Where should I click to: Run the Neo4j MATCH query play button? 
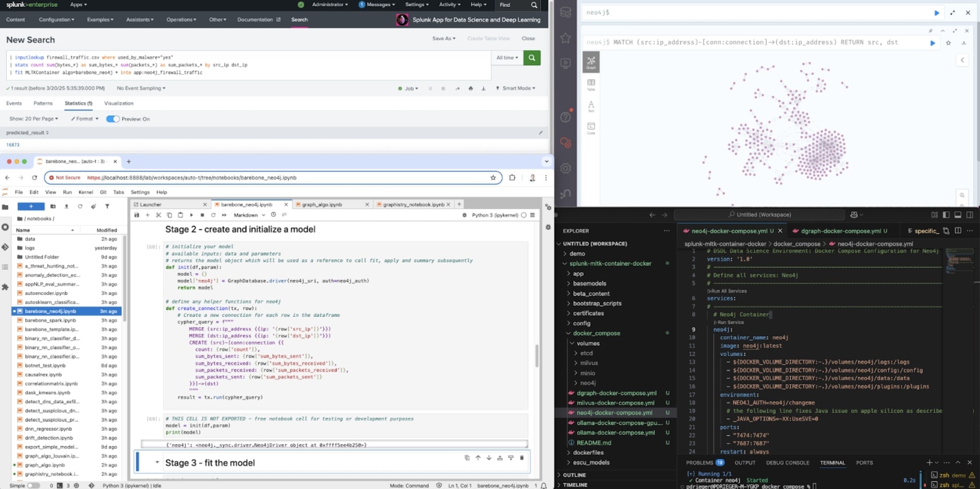tap(933, 43)
